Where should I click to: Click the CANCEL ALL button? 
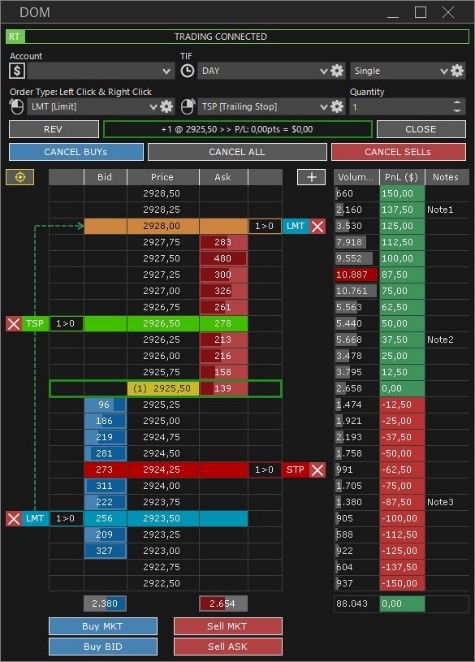pos(237,152)
